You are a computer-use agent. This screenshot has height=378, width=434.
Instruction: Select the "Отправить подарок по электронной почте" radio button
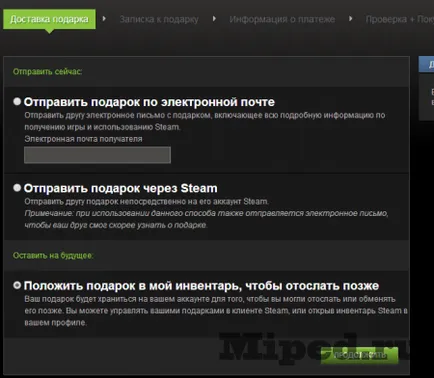click(17, 102)
